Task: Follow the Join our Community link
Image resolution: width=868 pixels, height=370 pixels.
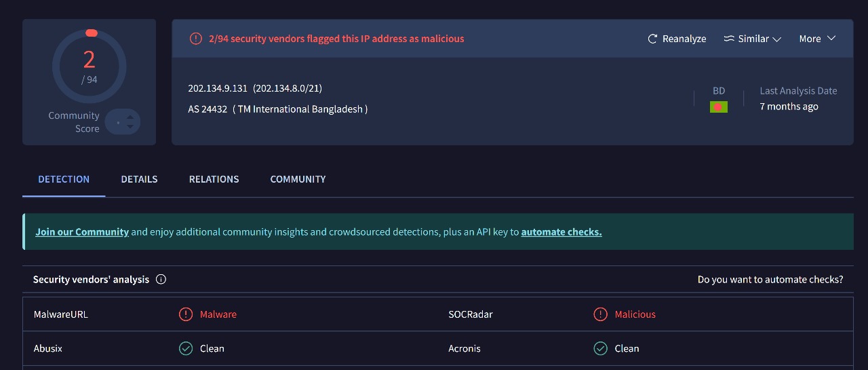Action: [82, 232]
